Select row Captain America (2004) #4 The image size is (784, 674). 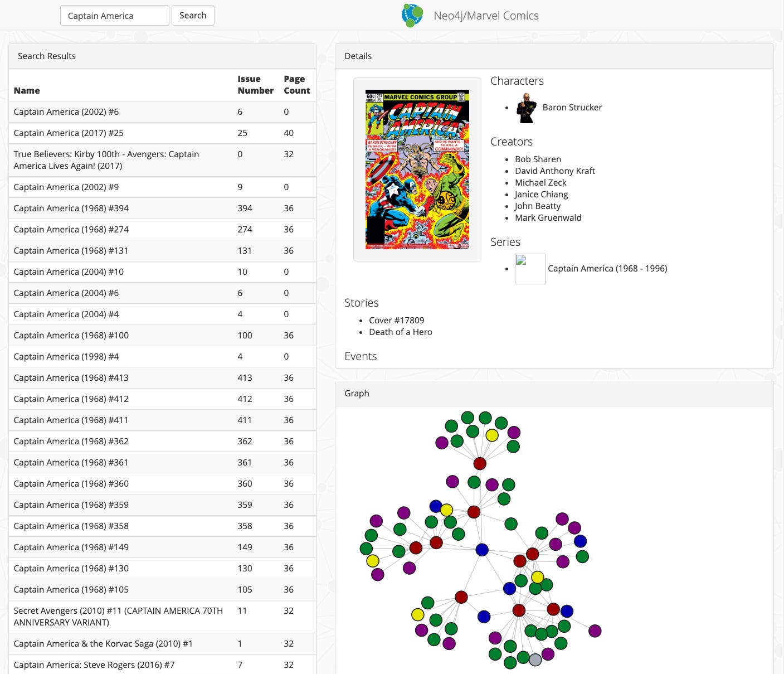(162, 314)
